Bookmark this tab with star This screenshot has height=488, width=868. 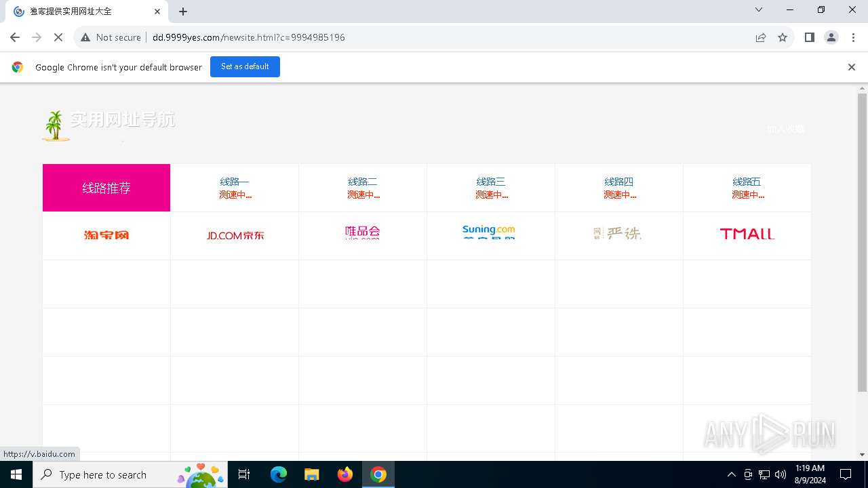[x=783, y=37]
